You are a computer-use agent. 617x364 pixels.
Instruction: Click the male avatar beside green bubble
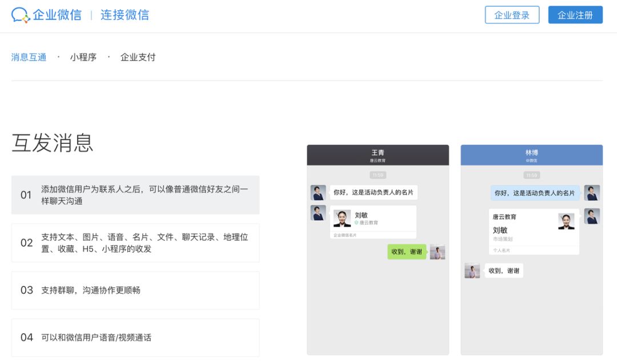point(438,252)
